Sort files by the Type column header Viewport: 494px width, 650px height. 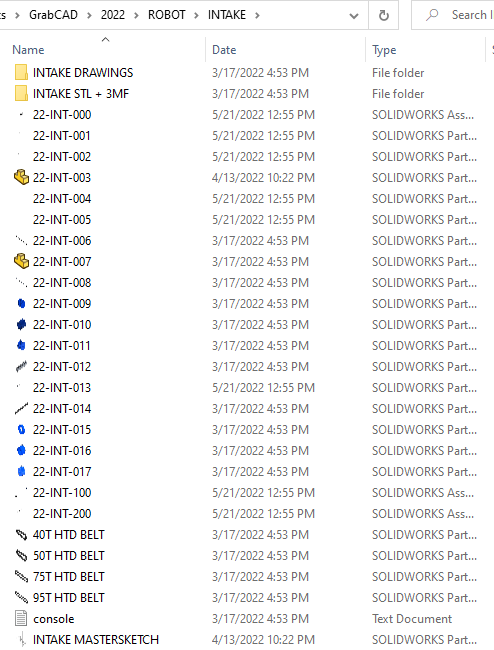(384, 50)
